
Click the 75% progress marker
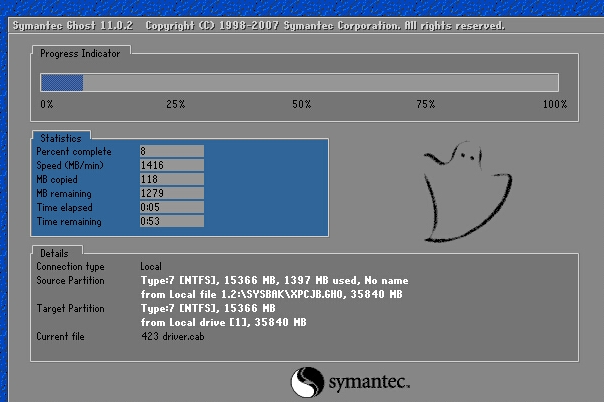426,104
